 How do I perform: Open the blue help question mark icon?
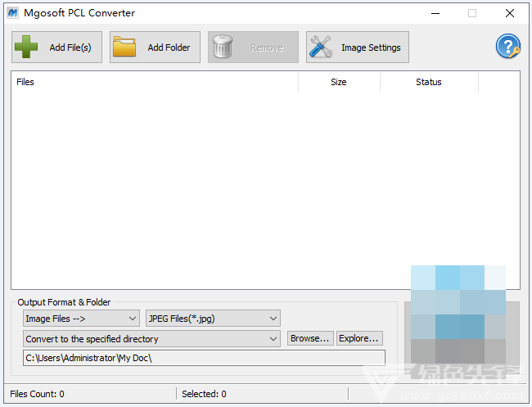point(507,46)
